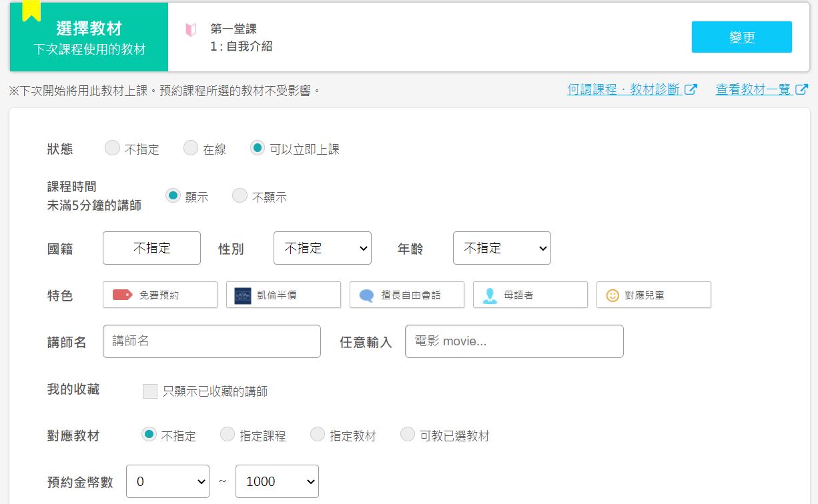818x504 pixels.
Task: Select 不顯示 for lessons under 5 minutes
Action: (240, 196)
